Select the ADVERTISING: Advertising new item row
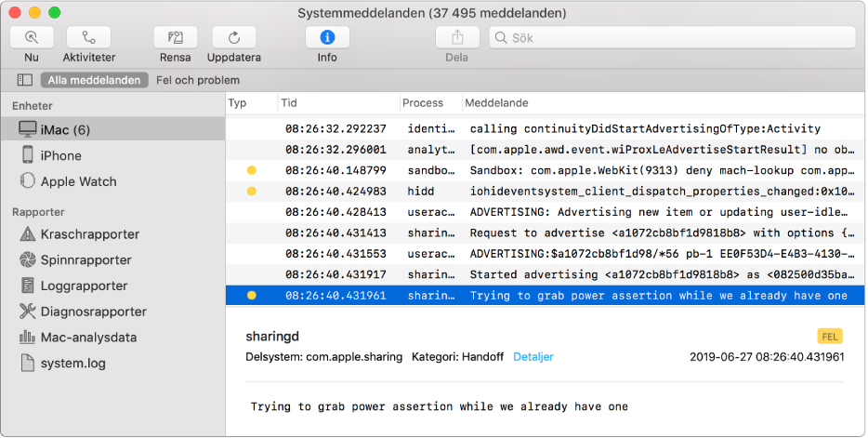The width and height of the screenshot is (868, 438). (x=545, y=212)
